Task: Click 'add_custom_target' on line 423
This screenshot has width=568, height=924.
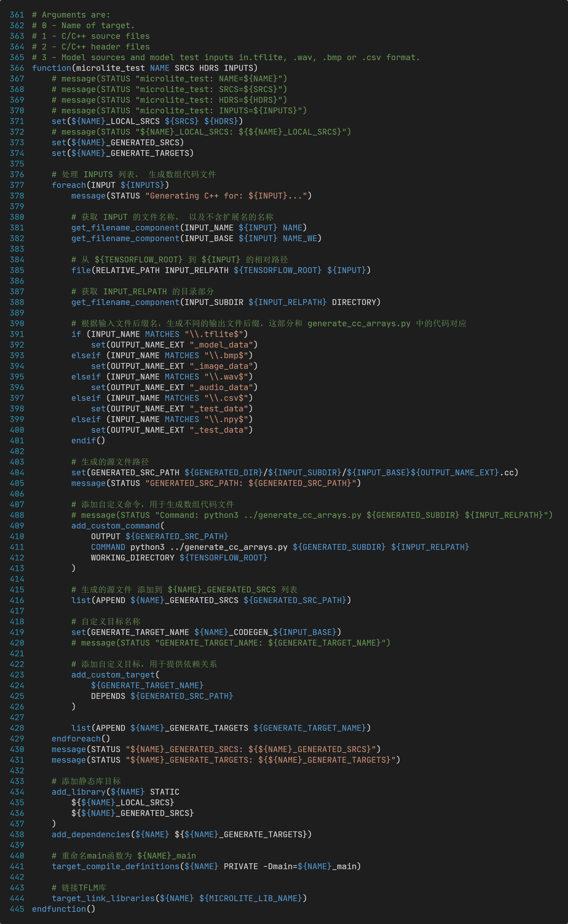Action: click(x=113, y=675)
